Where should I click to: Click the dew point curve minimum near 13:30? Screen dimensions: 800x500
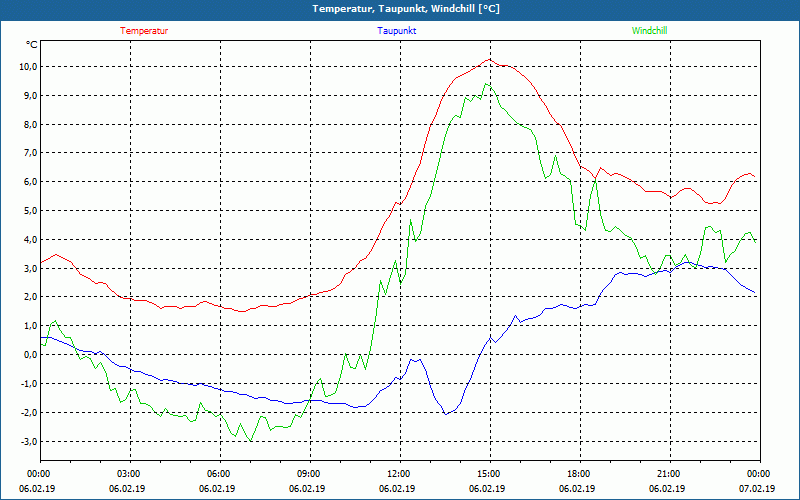tap(445, 414)
